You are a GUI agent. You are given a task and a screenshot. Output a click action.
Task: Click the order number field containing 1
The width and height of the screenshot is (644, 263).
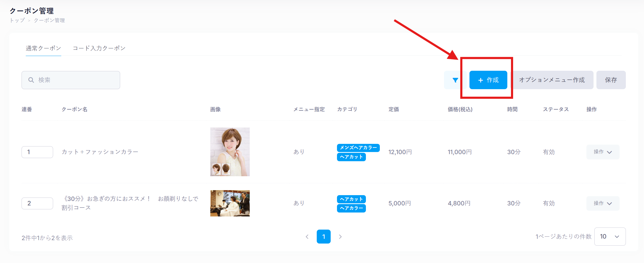point(37,152)
